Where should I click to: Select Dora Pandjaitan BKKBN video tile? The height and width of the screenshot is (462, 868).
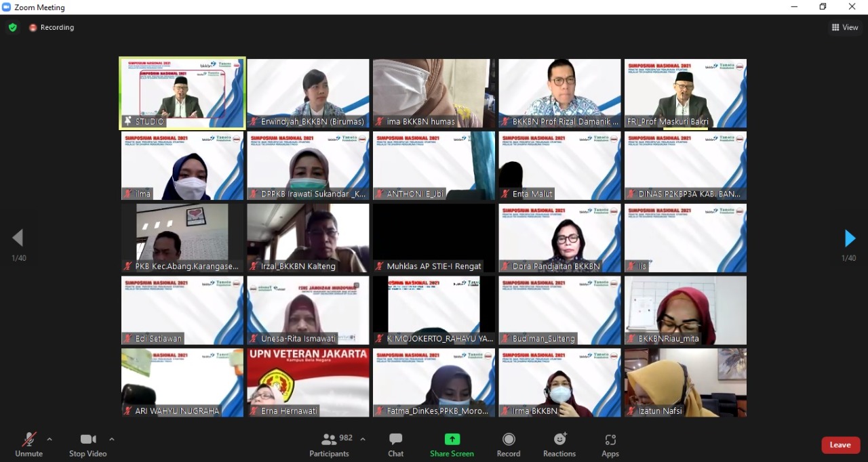tap(559, 238)
